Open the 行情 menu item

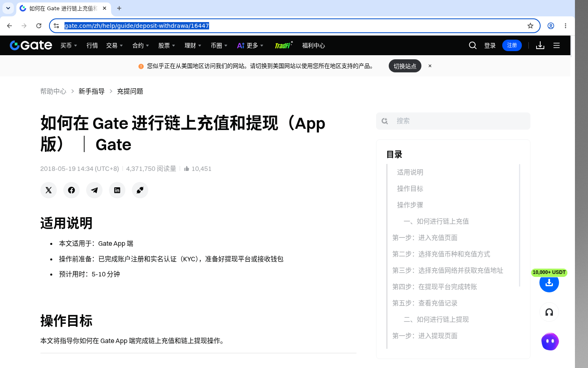pyautogui.click(x=92, y=45)
